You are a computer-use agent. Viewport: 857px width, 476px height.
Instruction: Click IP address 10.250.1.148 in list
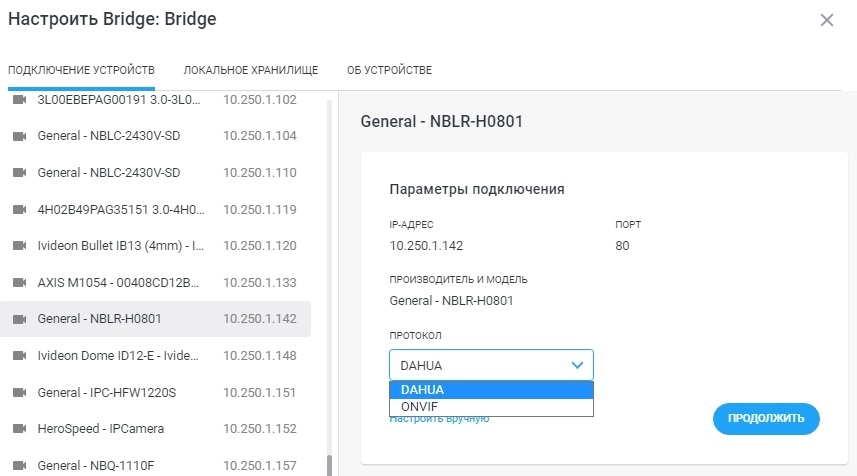[x=260, y=356]
